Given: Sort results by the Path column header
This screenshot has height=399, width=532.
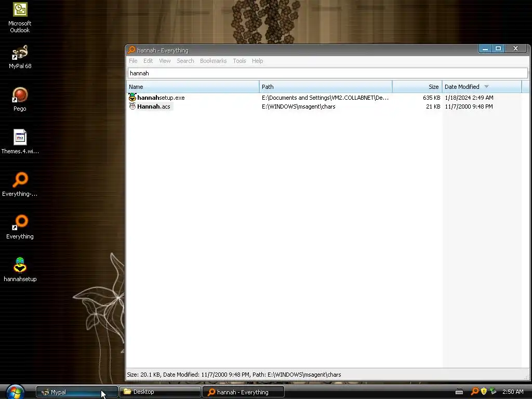Looking at the screenshot, I should click(x=326, y=87).
